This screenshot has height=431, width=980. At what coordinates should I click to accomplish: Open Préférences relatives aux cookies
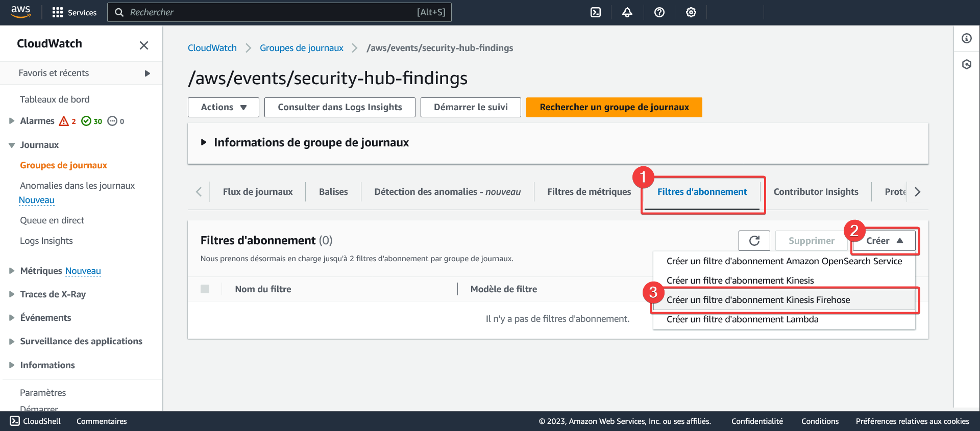(912, 421)
